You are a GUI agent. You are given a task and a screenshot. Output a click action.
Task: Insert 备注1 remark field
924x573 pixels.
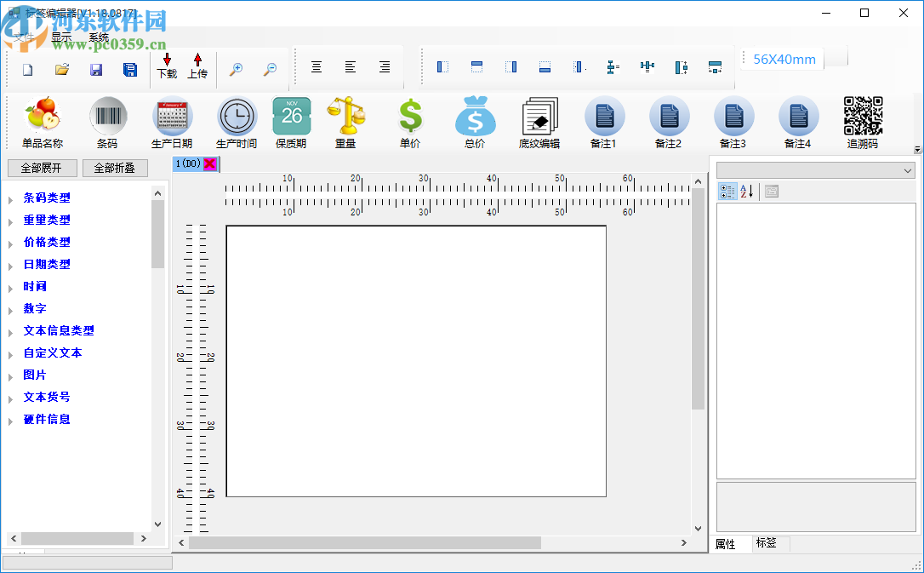[604, 123]
